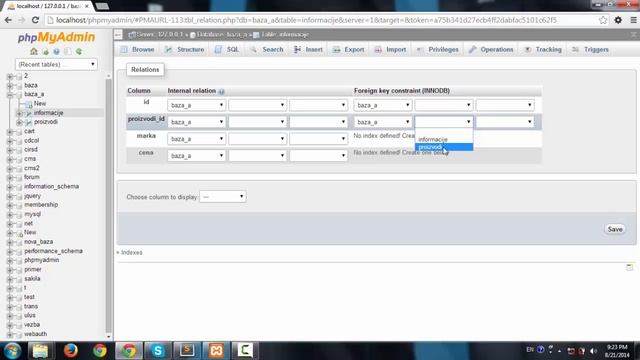Switch to the Browse tab
640x360 pixels.
point(138,49)
